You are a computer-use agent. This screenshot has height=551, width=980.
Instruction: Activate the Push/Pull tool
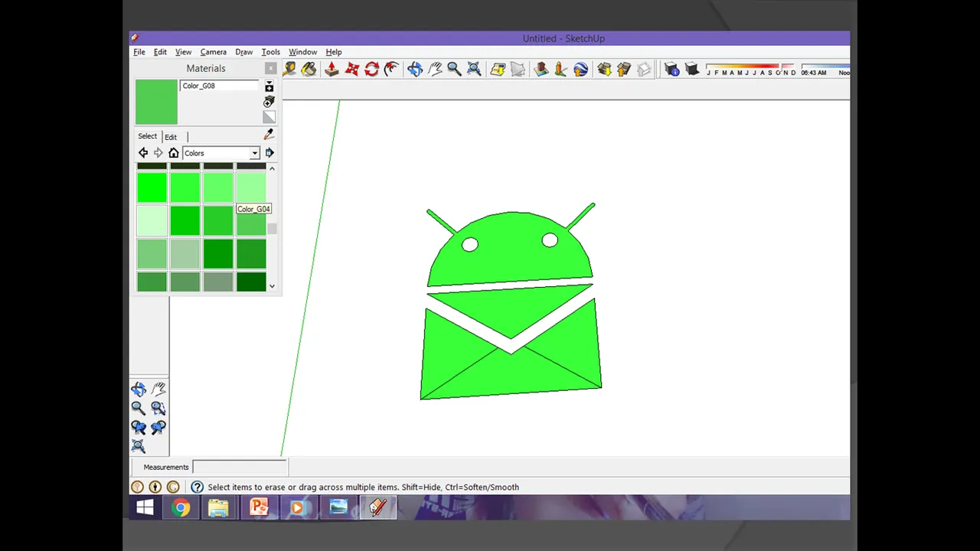[332, 70]
